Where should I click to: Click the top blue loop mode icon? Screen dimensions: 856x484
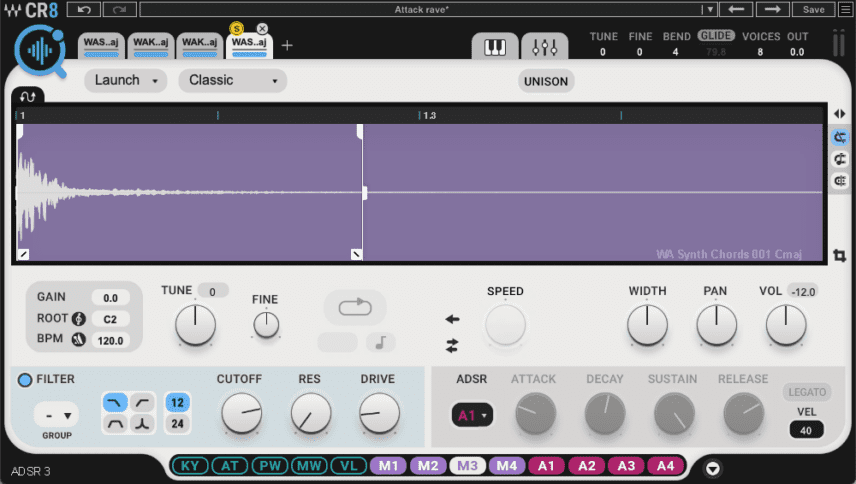pyautogui.click(x=840, y=138)
